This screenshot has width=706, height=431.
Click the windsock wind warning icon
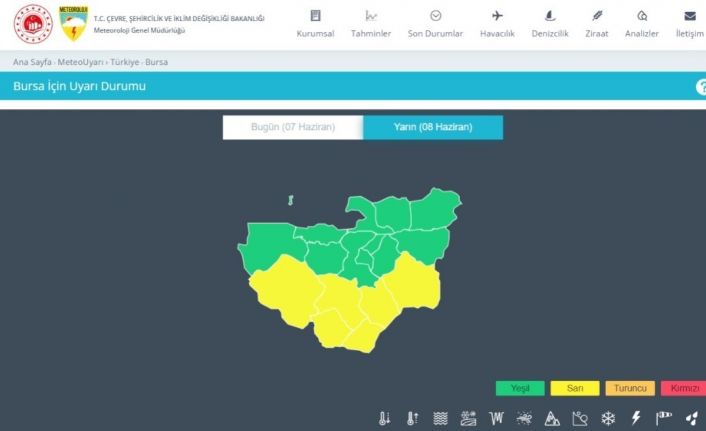[x=663, y=418]
